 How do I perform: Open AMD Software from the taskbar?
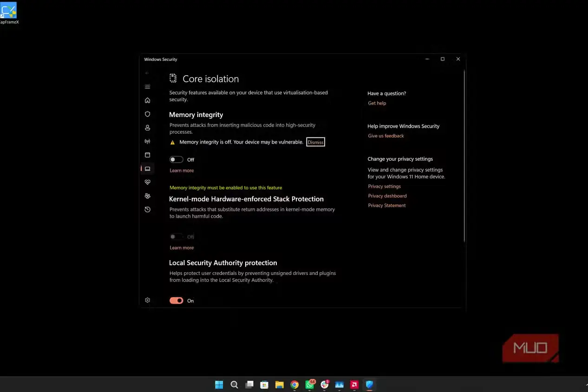coord(354,385)
